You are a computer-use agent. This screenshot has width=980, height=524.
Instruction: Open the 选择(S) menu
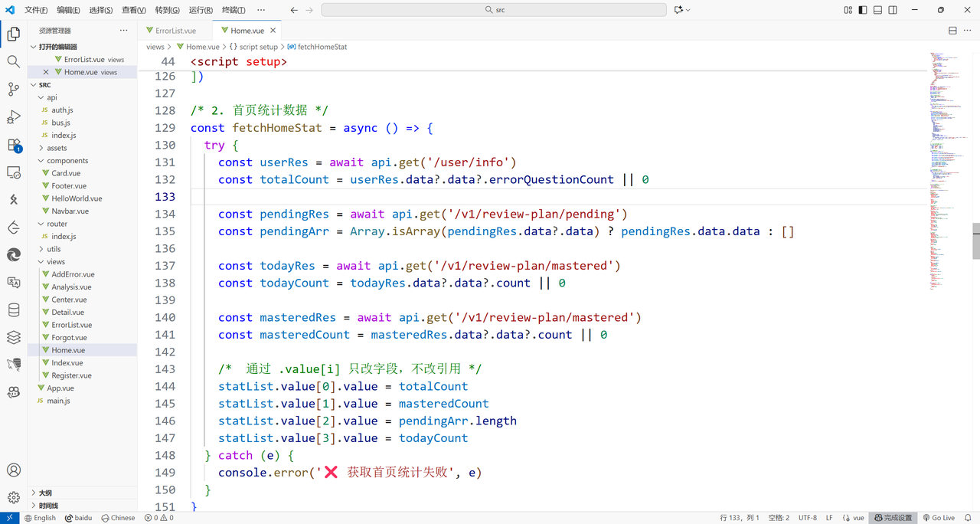(101, 10)
